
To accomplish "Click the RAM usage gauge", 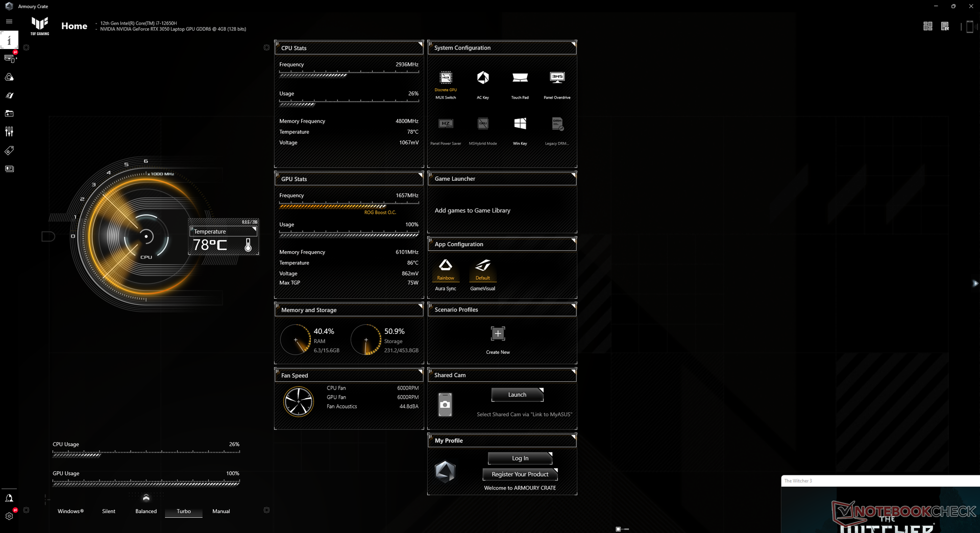I will [296, 340].
